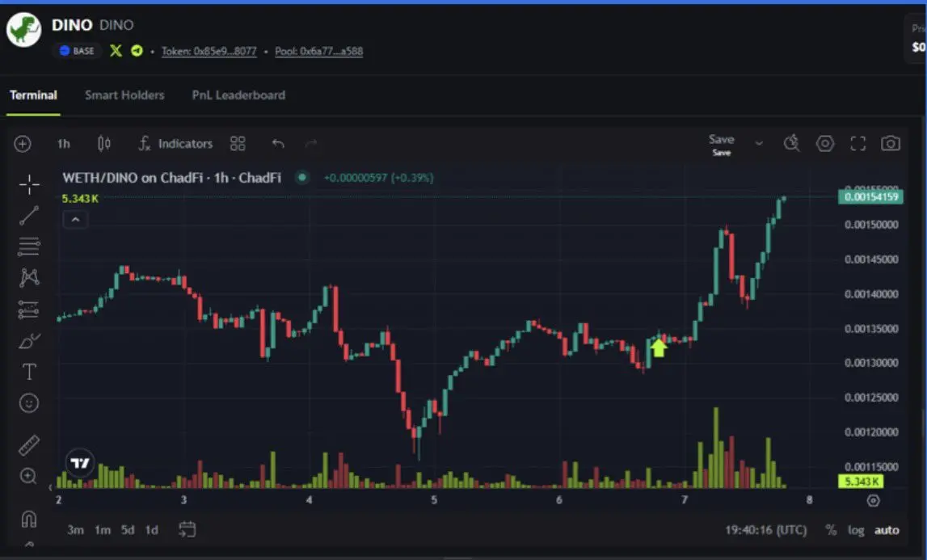The width and height of the screenshot is (927, 560).
Task: Select the text annotation tool
Action: 29,372
